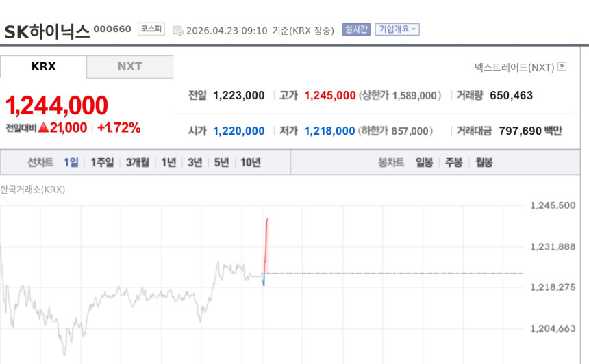Switch to 주봉 weekly candle chart
Screen dimensions: 589x364
coord(454,163)
